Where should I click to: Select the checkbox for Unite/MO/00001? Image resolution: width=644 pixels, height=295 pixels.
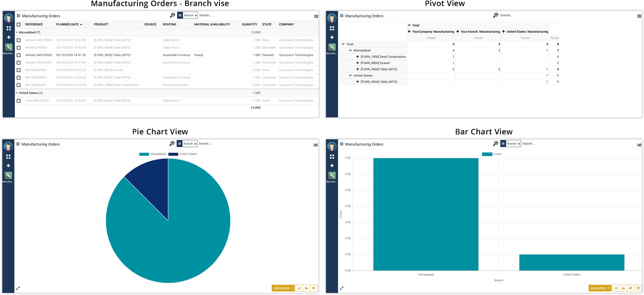click(18, 101)
